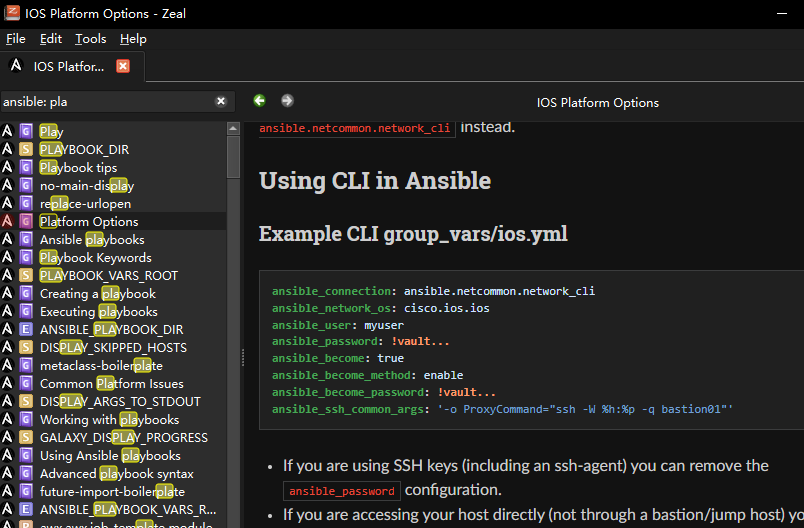
Task: Go back with the green arrow
Action: [x=259, y=100]
